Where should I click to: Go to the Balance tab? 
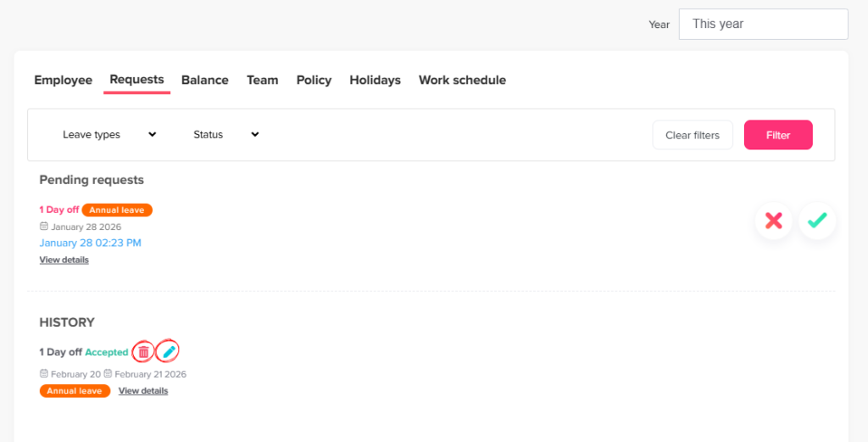click(x=204, y=80)
